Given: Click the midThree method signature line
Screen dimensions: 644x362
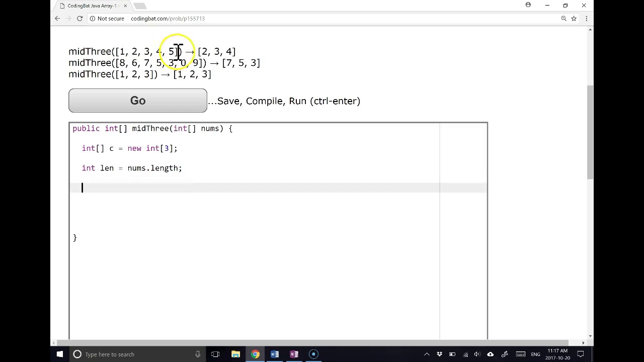Looking at the screenshot, I should pos(152,129).
